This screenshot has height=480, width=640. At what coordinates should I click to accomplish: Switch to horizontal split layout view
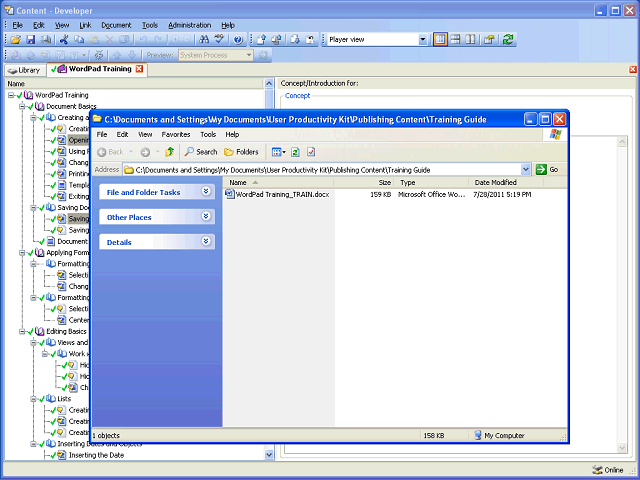[x=455, y=40]
